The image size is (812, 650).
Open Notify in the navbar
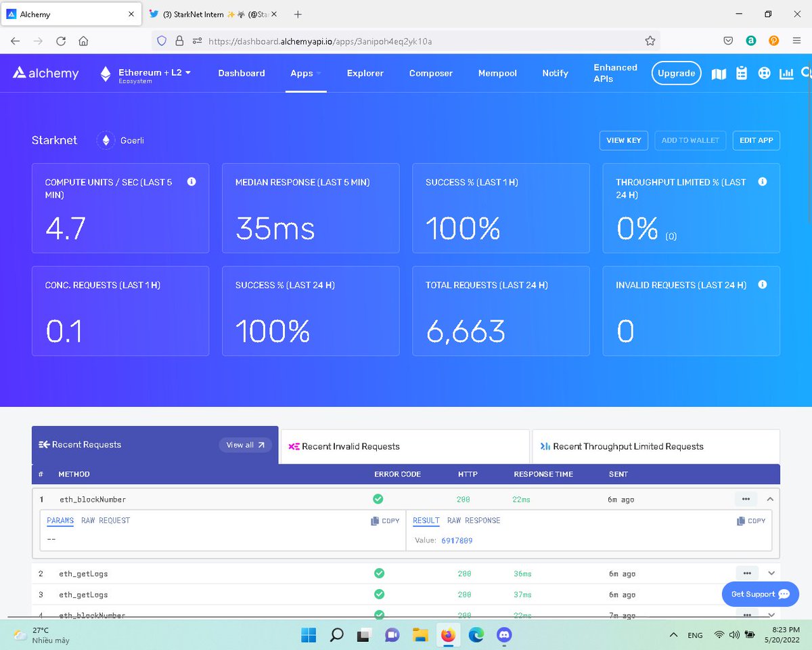click(555, 73)
